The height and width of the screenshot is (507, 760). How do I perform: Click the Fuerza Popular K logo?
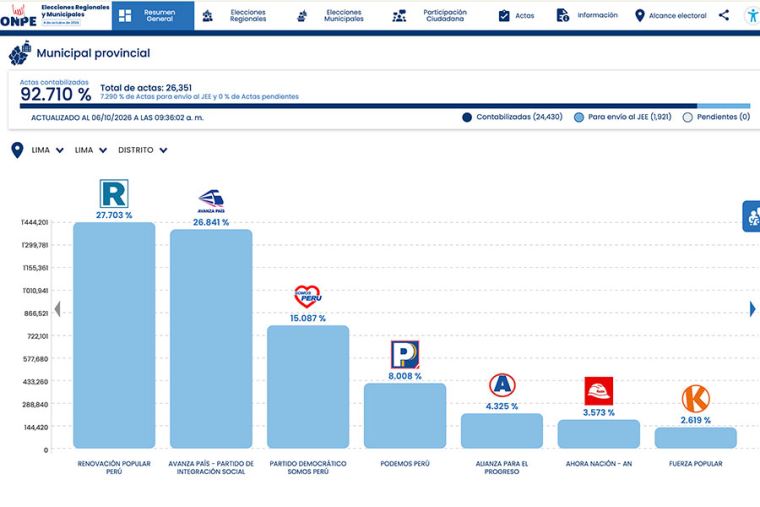point(696,399)
